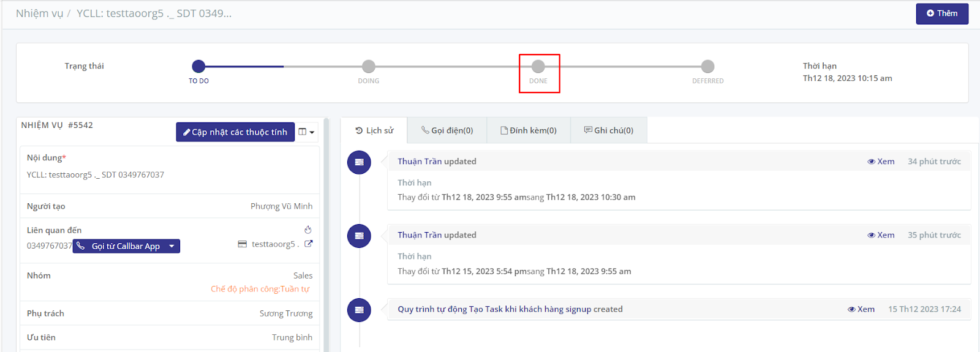
Task: Click the Thêm button
Action: click(942, 13)
